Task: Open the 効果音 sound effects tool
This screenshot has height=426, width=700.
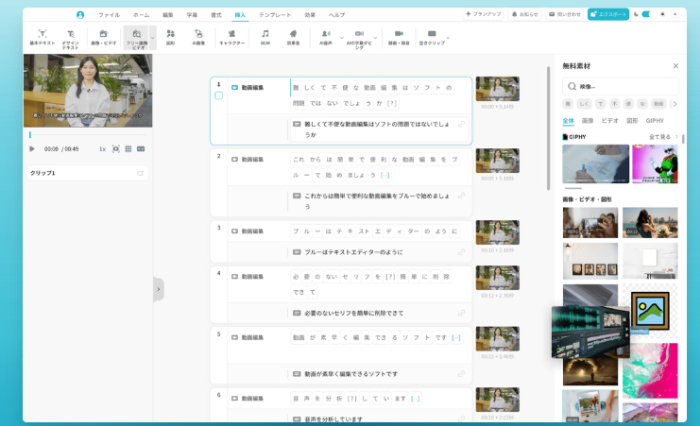Action: pyautogui.click(x=293, y=38)
